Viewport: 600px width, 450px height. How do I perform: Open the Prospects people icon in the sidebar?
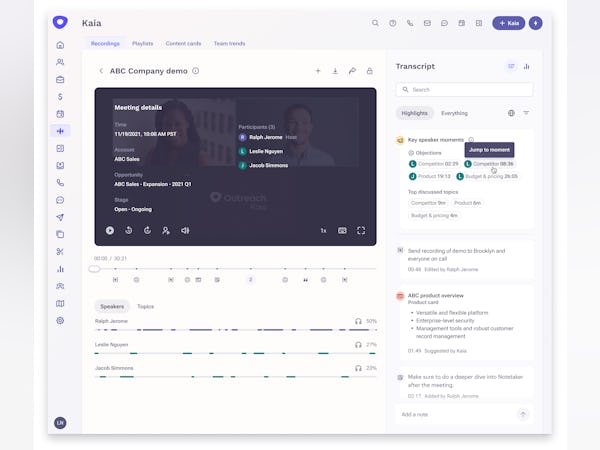click(x=60, y=62)
